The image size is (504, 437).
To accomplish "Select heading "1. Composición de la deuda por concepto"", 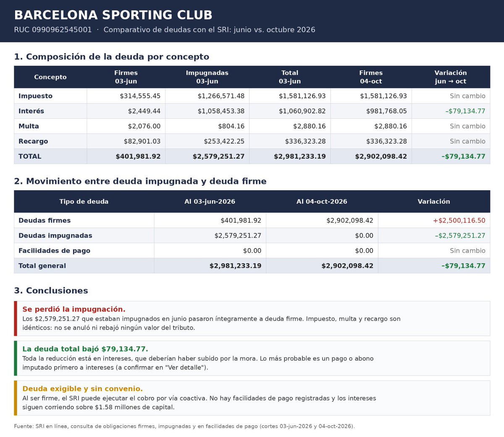I will click(x=112, y=57).
